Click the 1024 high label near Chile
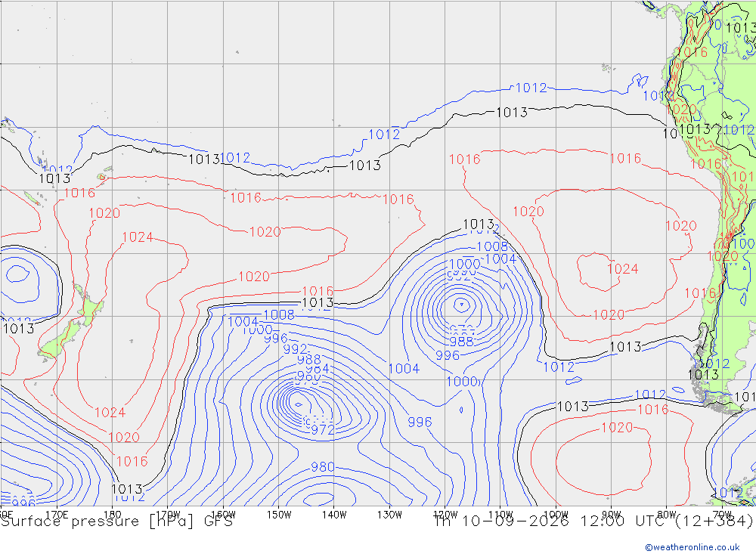Image resolution: width=756 pixels, height=554 pixels. tap(622, 268)
